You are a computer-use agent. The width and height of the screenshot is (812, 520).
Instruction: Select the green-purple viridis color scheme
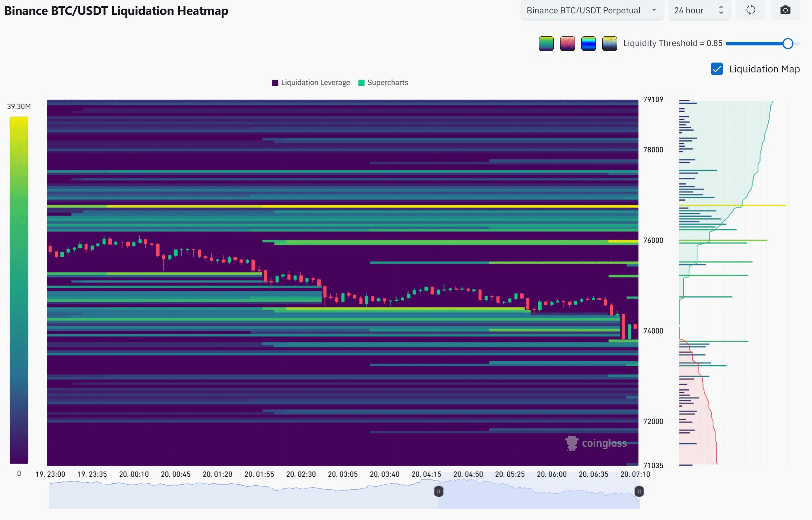point(546,44)
